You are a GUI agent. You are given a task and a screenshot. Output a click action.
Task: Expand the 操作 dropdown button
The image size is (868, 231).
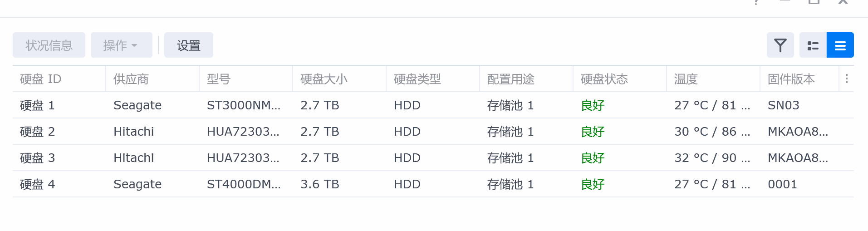[x=121, y=45]
